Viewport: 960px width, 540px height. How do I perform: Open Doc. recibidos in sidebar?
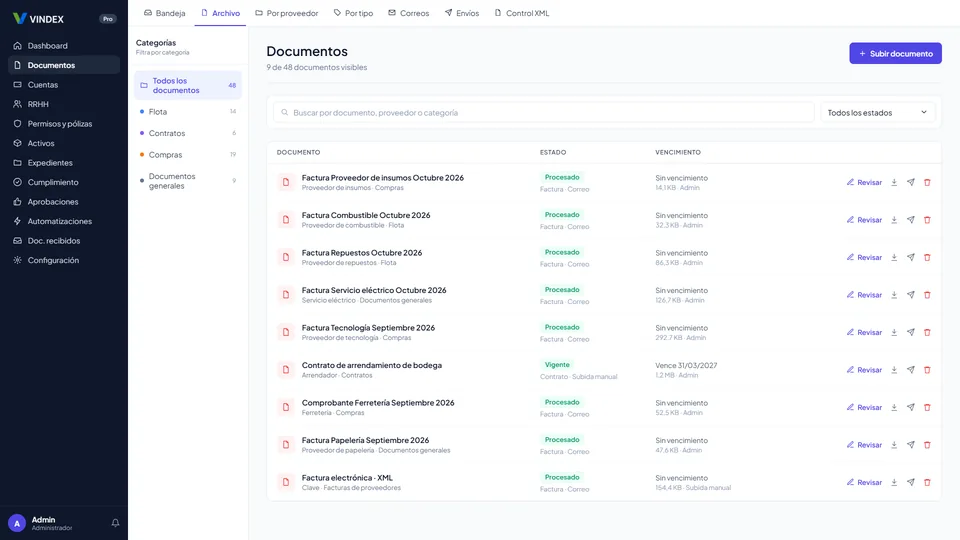tap(64, 241)
